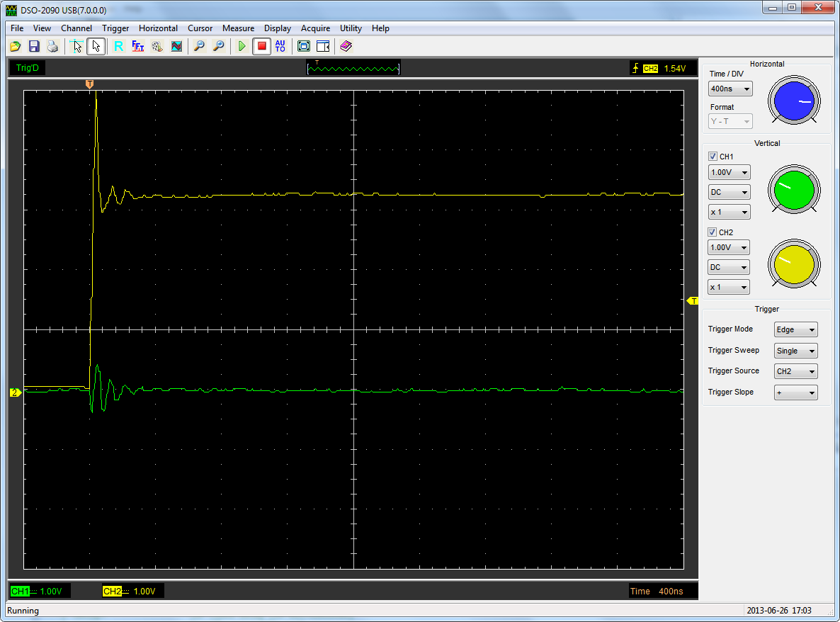Click the zoom in magnifier icon

click(218, 47)
